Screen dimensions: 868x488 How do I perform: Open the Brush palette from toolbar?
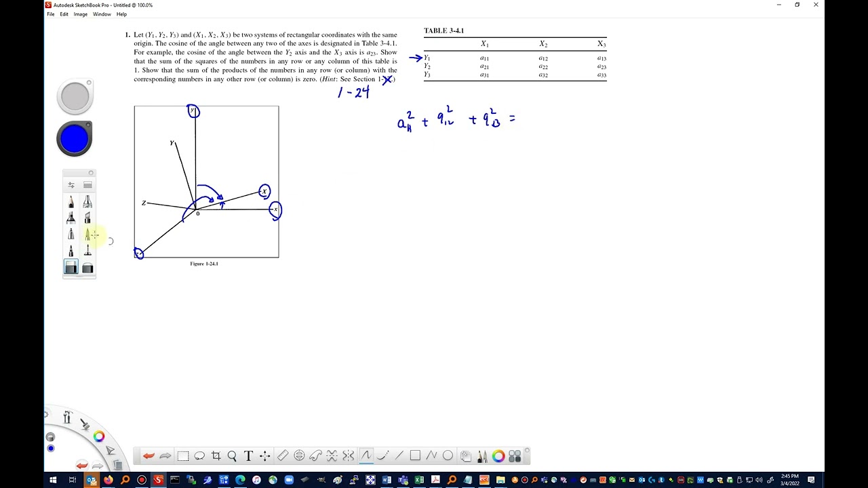(482, 456)
